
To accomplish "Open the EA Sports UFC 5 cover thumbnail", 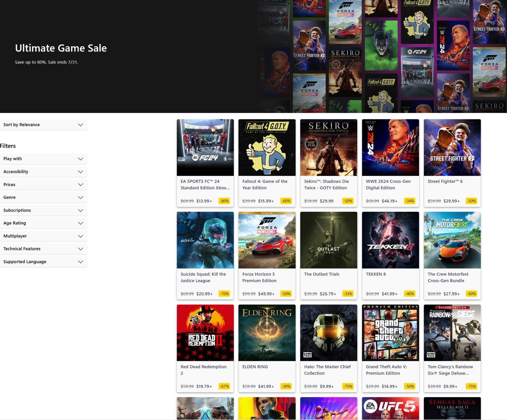I will [x=390, y=408].
